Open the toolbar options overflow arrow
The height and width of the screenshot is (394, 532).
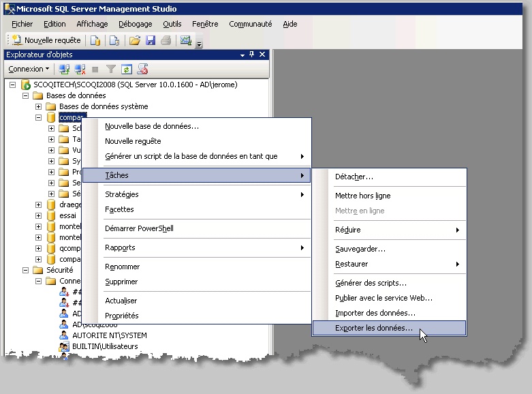tap(199, 44)
